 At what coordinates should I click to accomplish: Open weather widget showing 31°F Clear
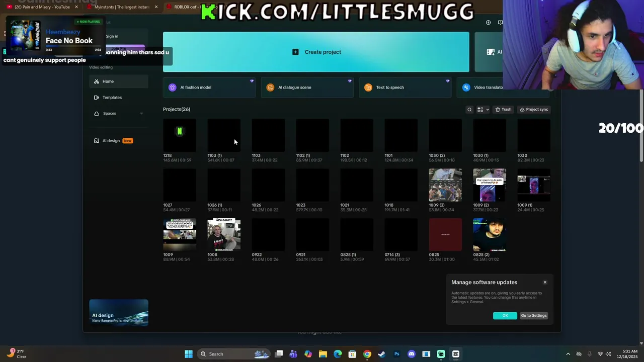pos(17,354)
